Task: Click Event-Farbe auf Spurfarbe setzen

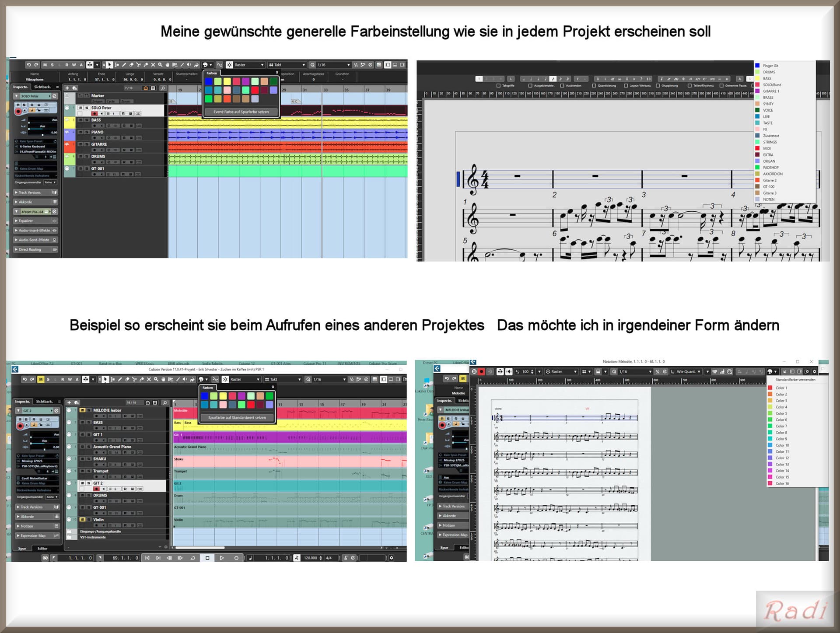Action: [x=241, y=112]
